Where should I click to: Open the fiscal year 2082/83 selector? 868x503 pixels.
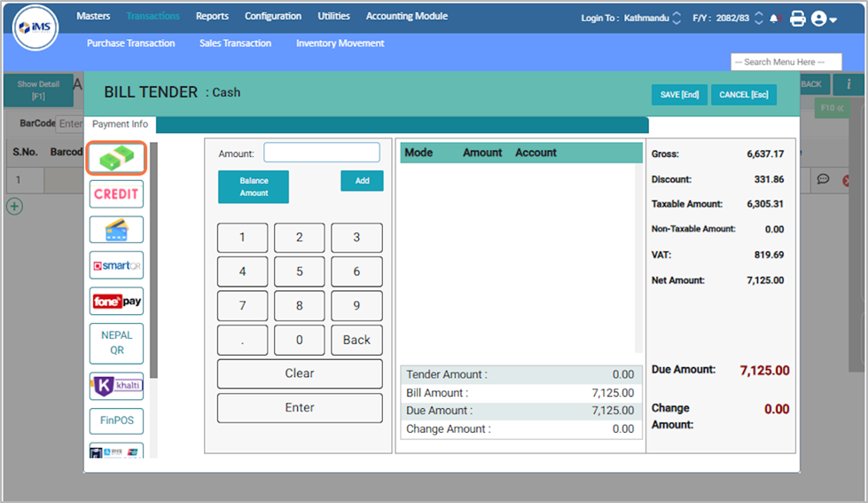point(758,18)
